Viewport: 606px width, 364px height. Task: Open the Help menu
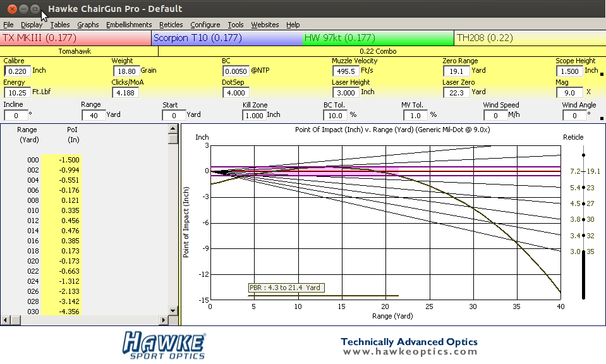coord(293,25)
